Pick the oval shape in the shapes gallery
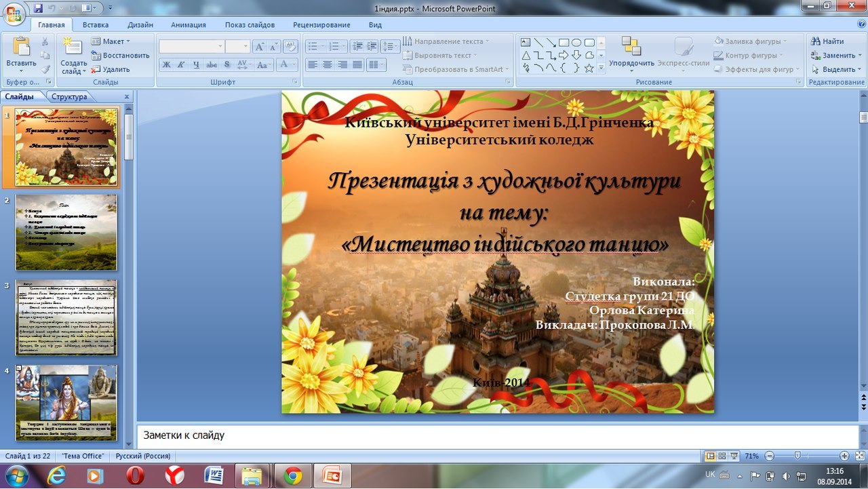Image resolution: width=868 pixels, height=489 pixels. pyautogui.click(x=576, y=42)
